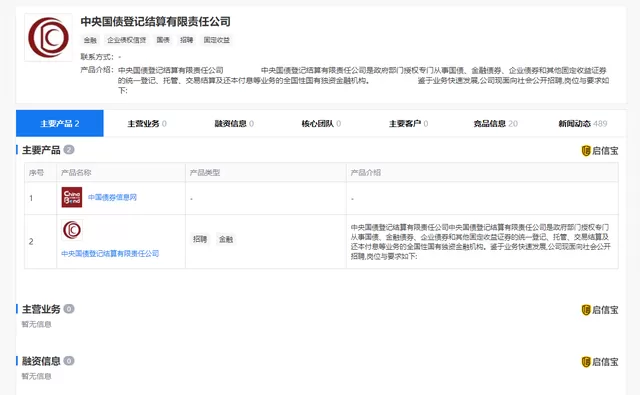640x395 pixels.
Task: Switch to the 主营业务 tab
Action: coord(147,124)
